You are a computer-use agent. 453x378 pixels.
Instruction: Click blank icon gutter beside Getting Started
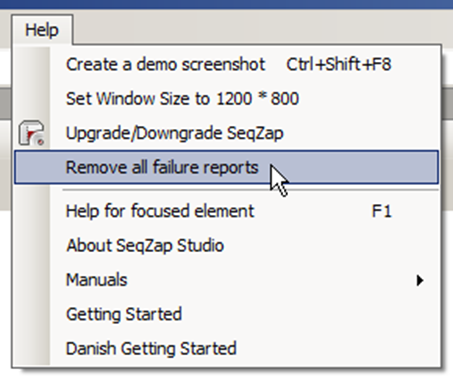point(32,314)
